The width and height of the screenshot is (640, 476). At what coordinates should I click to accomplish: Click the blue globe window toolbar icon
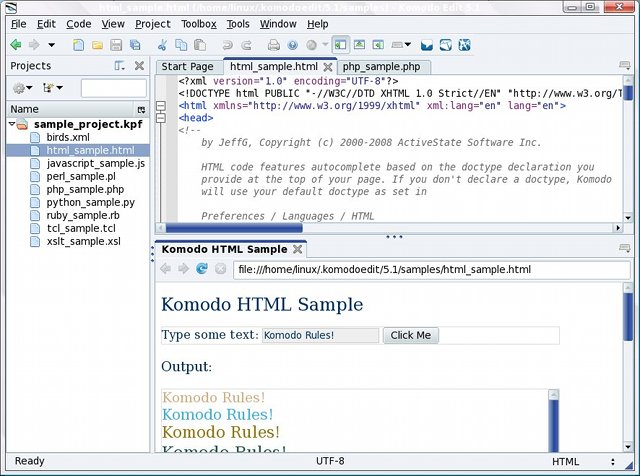[x=445, y=45]
